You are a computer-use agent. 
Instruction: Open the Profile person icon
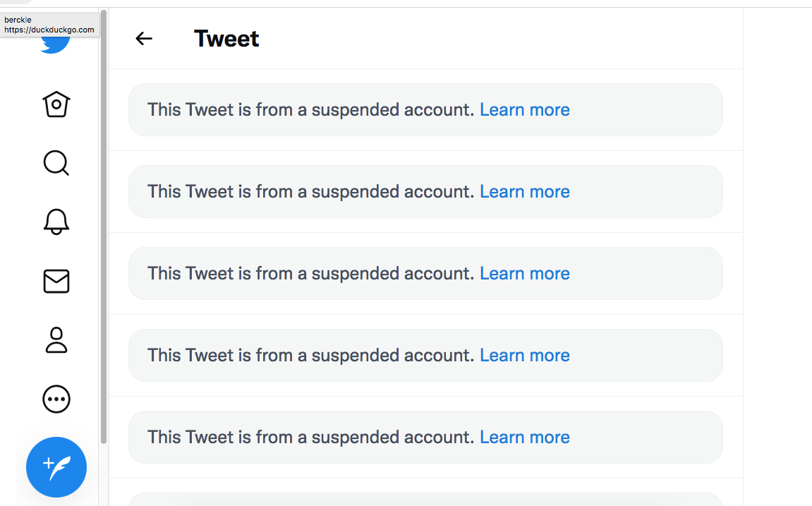tap(56, 340)
